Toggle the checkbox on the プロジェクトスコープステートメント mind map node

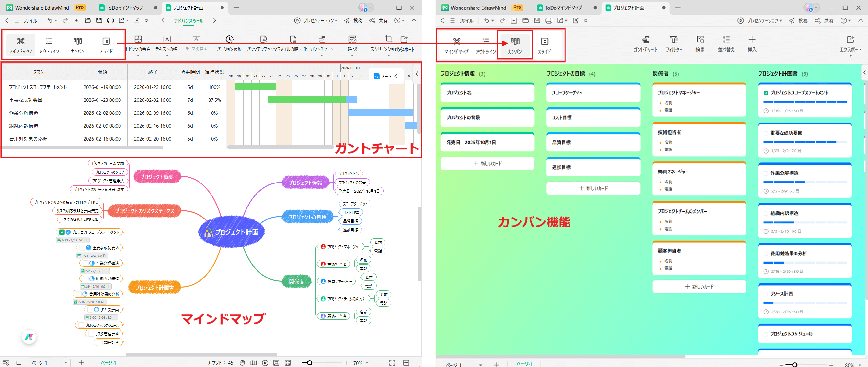[x=62, y=232]
